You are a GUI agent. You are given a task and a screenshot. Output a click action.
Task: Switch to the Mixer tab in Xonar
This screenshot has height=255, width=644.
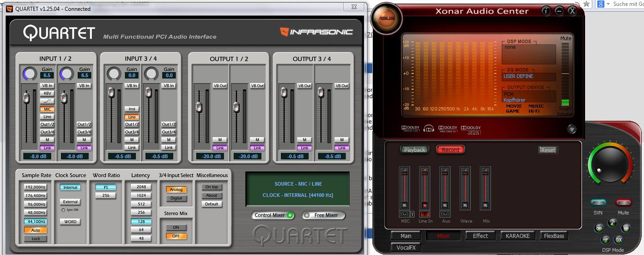(443, 236)
